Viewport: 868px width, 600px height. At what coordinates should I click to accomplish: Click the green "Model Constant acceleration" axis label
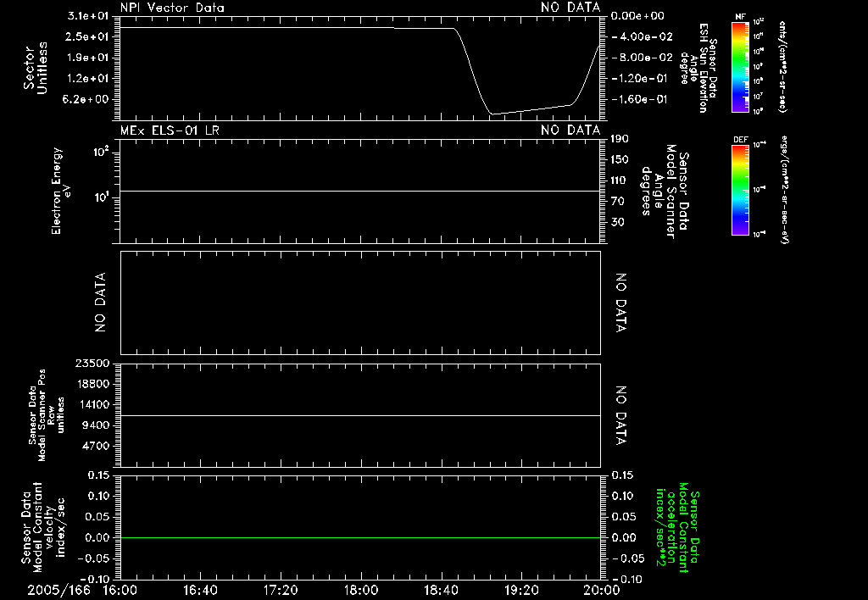[x=677, y=527]
